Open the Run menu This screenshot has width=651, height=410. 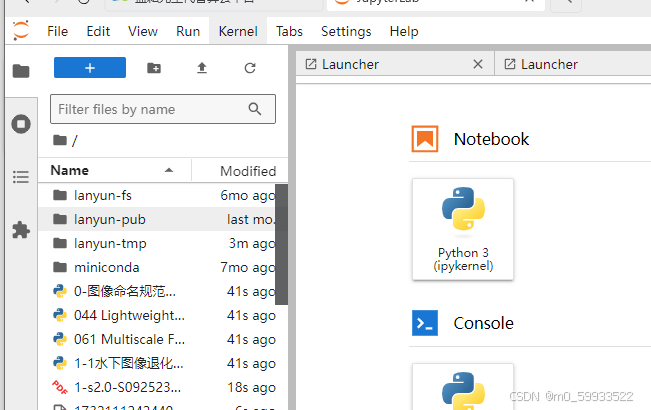click(x=188, y=32)
